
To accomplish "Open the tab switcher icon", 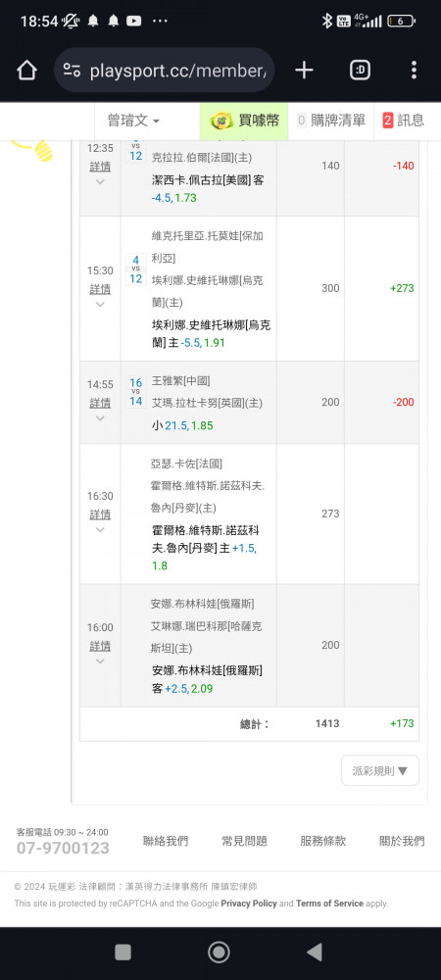I will [x=360, y=70].
